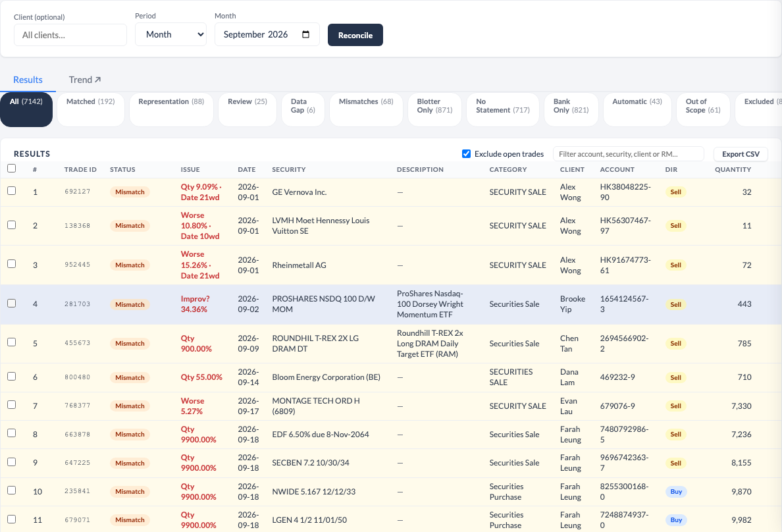Click trade ID 692127
The width and height of the screenshot is (782, 532).
[77, 192]
